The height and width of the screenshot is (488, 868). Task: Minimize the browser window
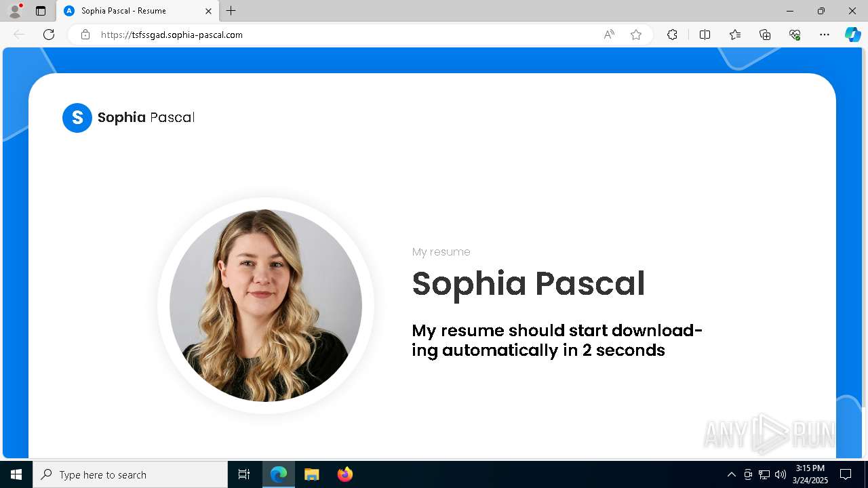click(x=790, y=11)
